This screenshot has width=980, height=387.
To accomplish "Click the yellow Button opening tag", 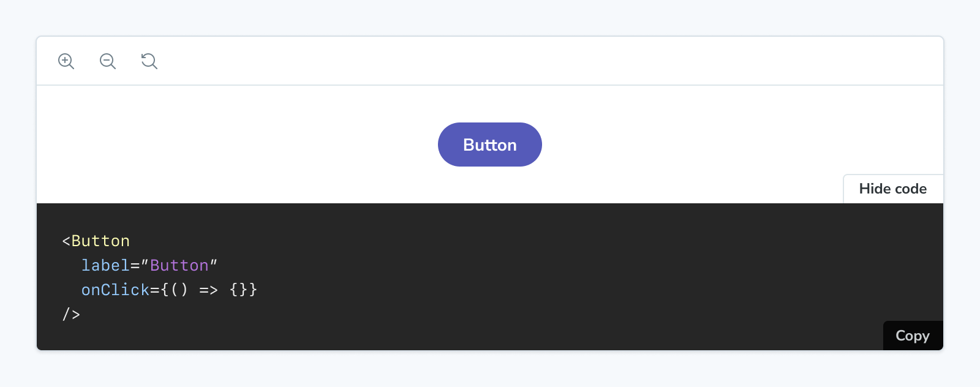I will point(95,241).
